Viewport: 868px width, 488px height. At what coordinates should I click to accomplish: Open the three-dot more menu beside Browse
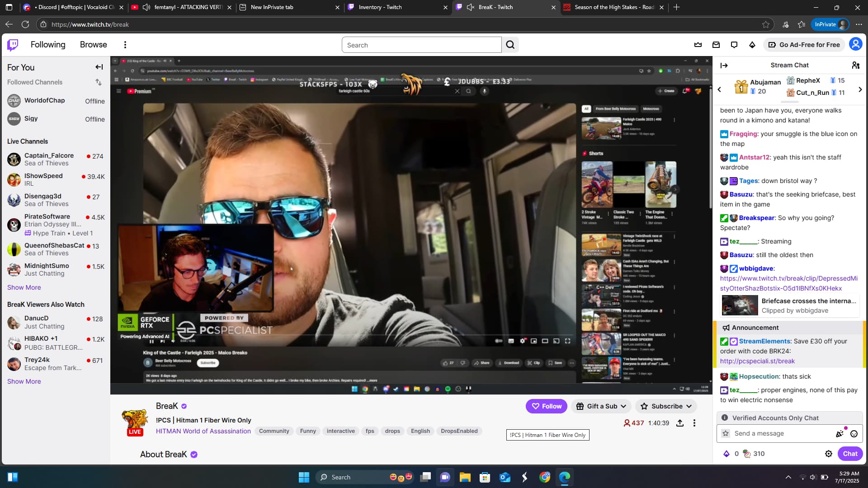click(125, 45)
